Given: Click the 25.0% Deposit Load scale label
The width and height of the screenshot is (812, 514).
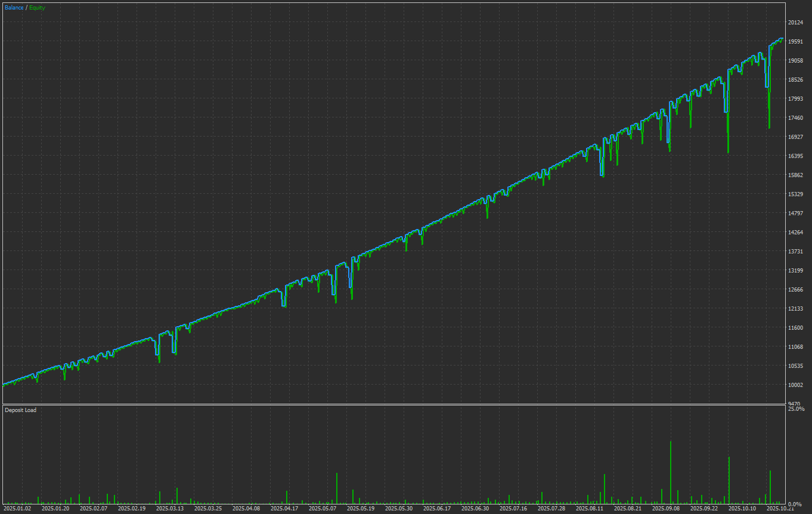Looking at the screenshot, I should click(796, 409).
